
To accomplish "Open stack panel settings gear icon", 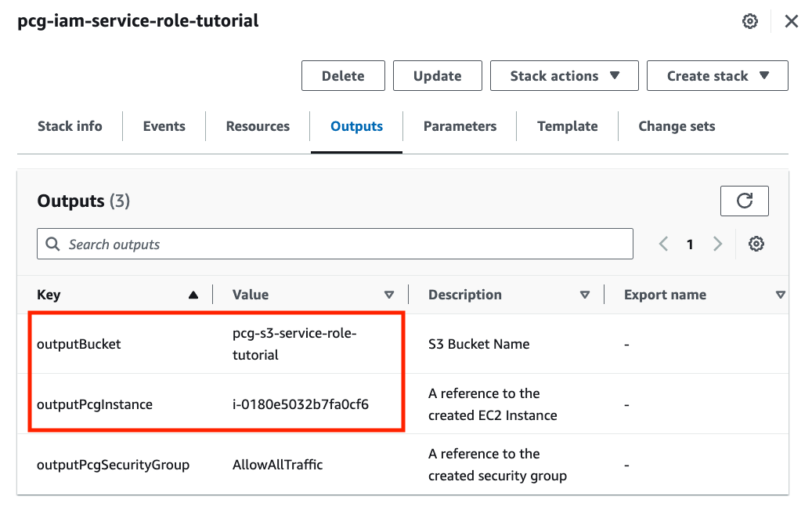I will tap(750, 21).
